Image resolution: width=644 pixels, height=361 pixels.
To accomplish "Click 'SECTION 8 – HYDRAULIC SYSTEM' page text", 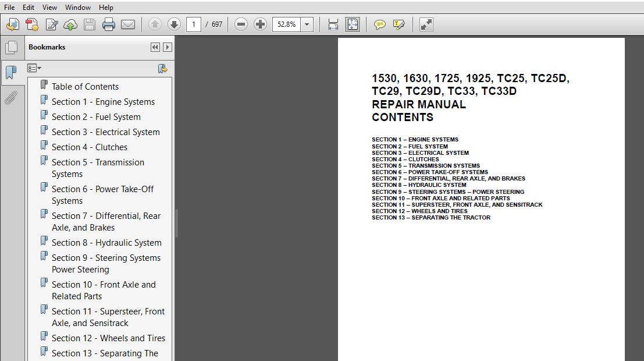I will coord(419,185).
